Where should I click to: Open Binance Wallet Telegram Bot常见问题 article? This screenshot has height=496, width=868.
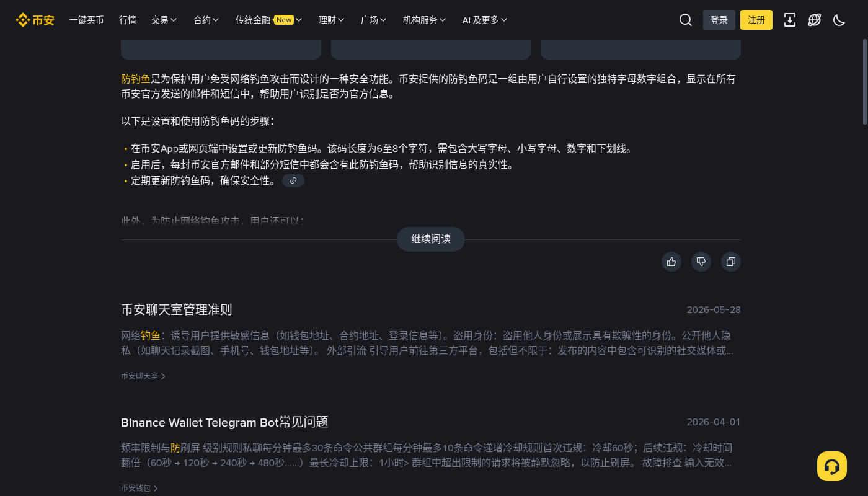(x=224, y=422)
